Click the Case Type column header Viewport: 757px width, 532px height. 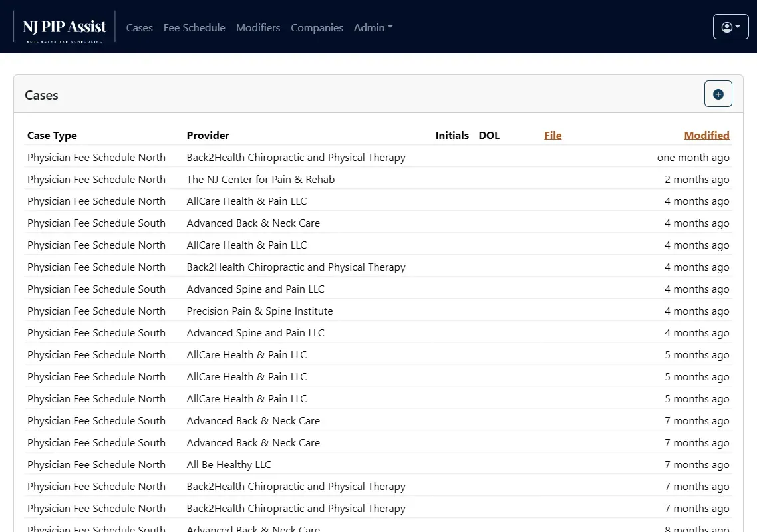click(x=52, y=135)
